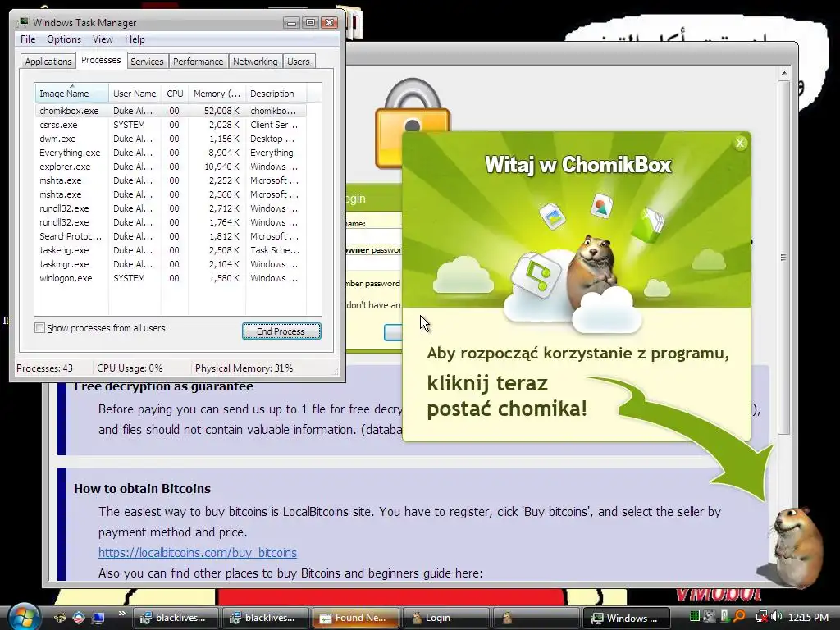Sort by the Description column header
Image resolution: width=840 pixels, height=630 pixels.
pos(276,94)
